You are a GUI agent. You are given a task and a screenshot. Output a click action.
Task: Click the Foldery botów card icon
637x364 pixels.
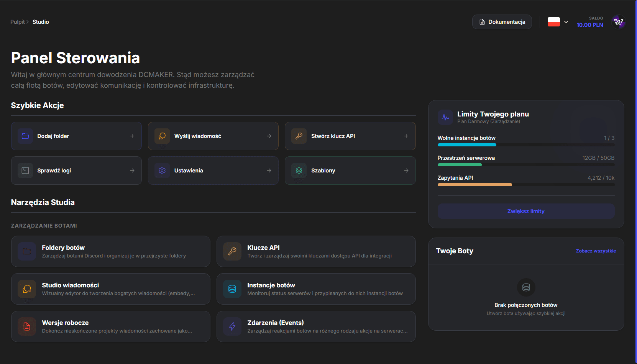coord(27,251)
